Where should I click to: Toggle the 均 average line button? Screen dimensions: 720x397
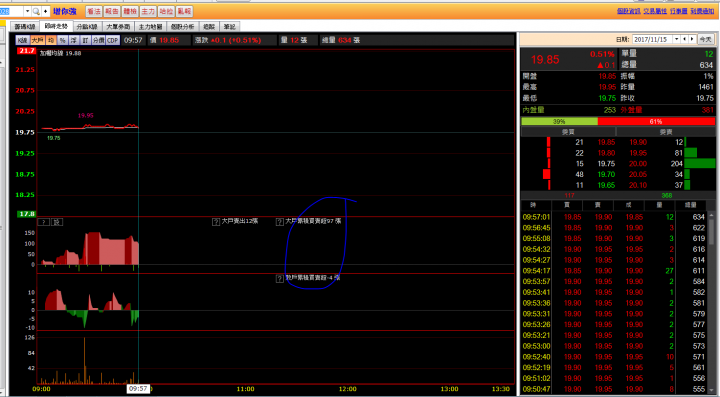[x=51, y=40]
